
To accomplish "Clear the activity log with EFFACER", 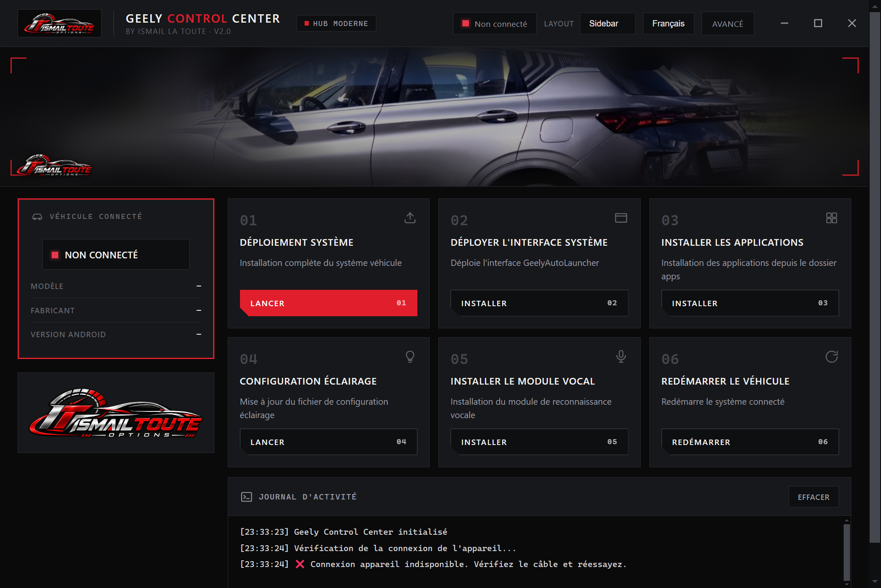I will click(813, 497).
